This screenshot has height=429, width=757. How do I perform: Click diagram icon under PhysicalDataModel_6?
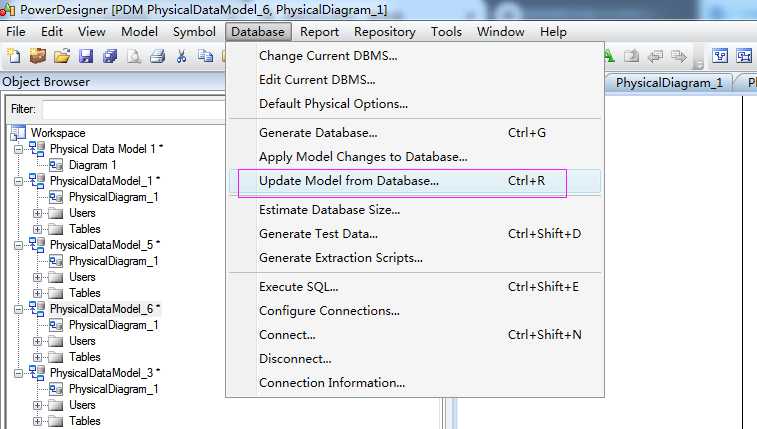pos(56,325)
